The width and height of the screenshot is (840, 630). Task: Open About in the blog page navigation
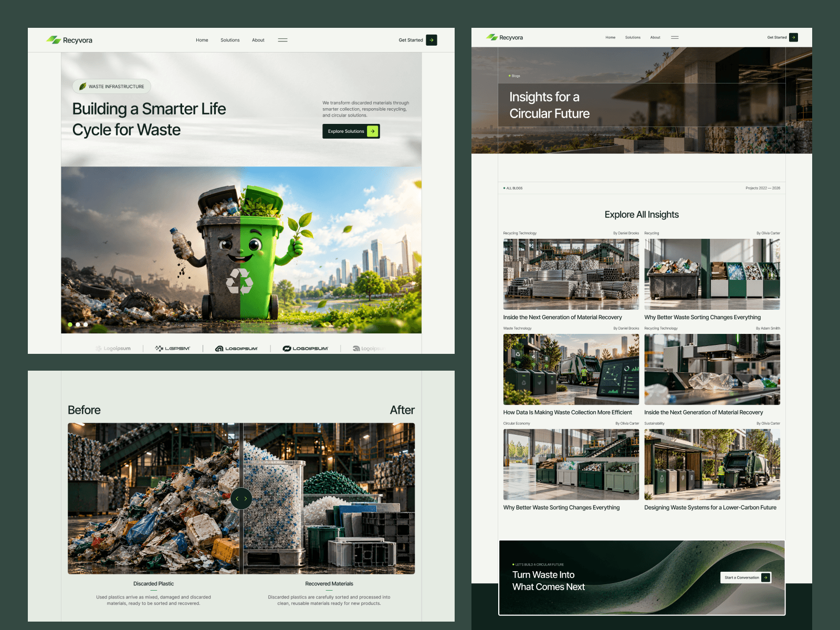coord(655,37)
